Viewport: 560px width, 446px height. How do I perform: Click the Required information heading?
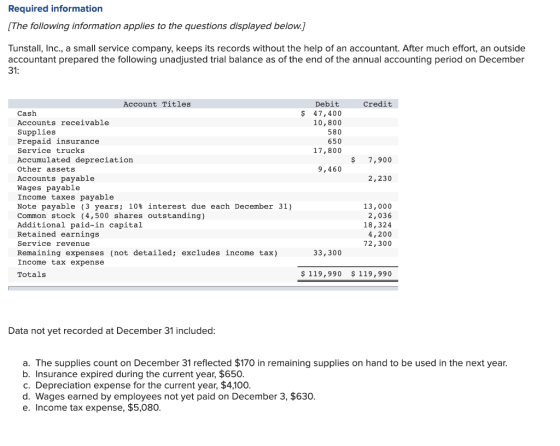pyautogui.click(x=55, y=9)
